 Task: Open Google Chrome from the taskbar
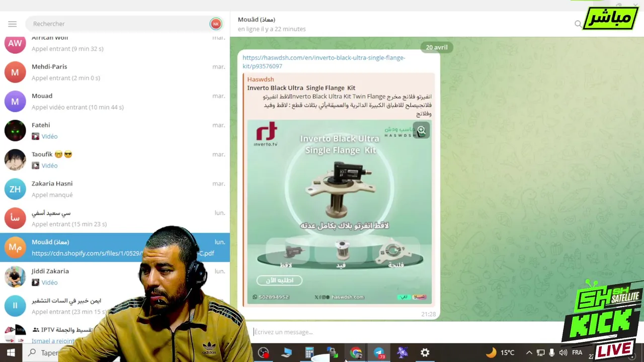coord(356,352)
